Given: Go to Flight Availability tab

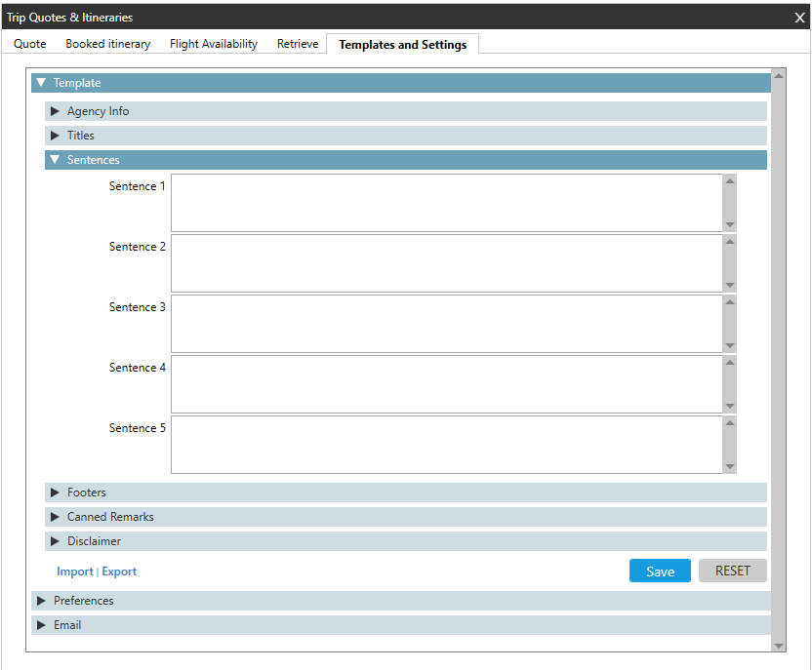Looking at the screenshot, I should [214, 44].
